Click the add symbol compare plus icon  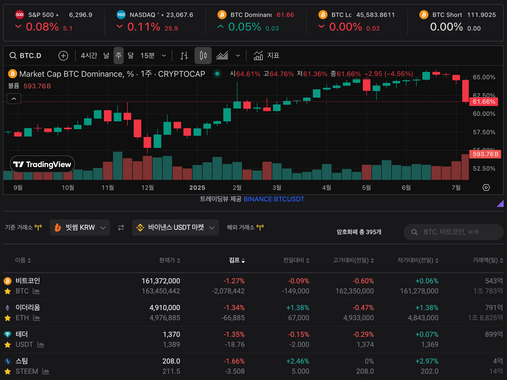click(x=63, y=56)
